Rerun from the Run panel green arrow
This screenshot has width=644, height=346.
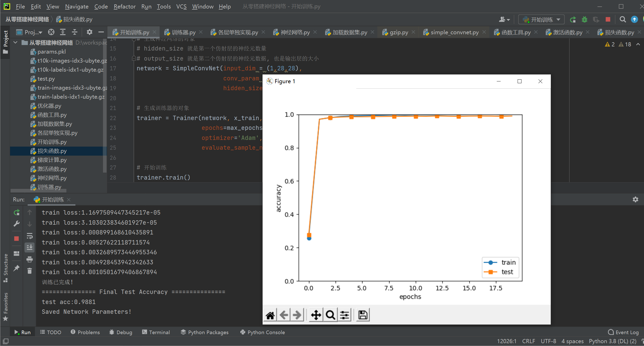click(16, 213)
